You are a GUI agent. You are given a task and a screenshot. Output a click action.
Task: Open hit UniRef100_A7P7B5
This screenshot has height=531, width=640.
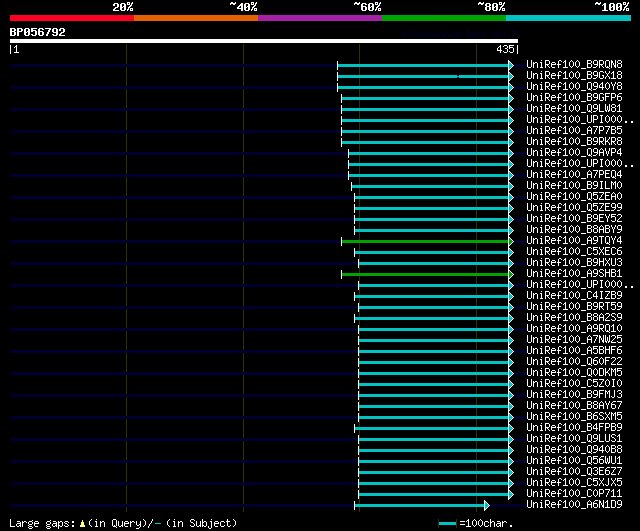pos(574,130)
